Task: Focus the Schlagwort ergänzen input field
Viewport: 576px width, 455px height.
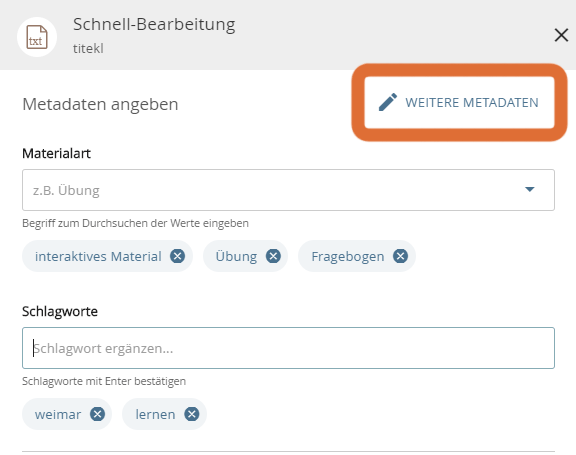Action: click(x=288, y=348)
